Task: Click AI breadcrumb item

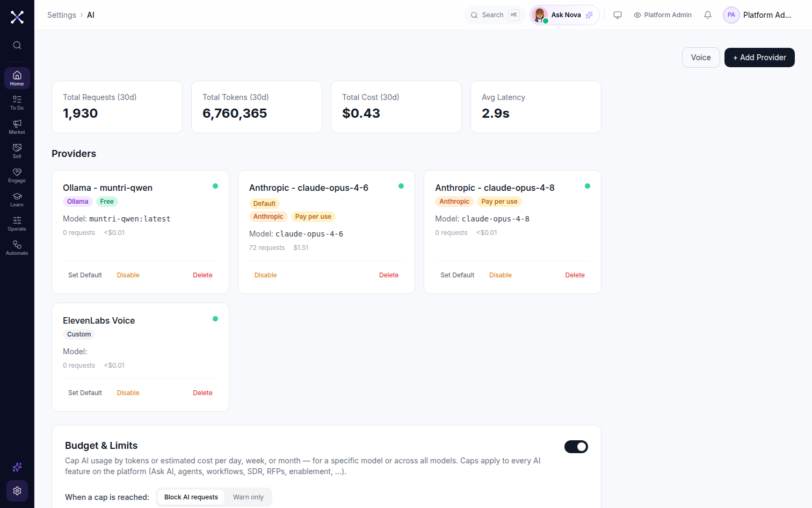Action: coord(91,15)
